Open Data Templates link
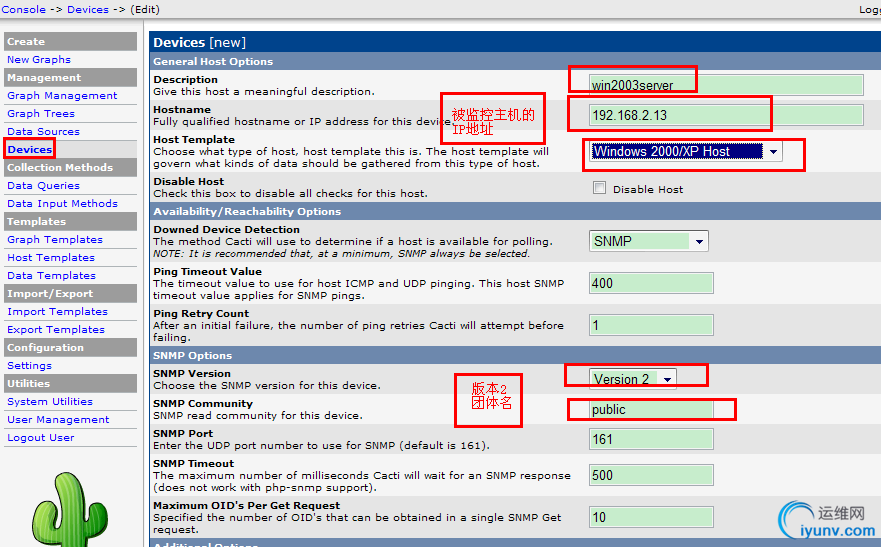 51,275
